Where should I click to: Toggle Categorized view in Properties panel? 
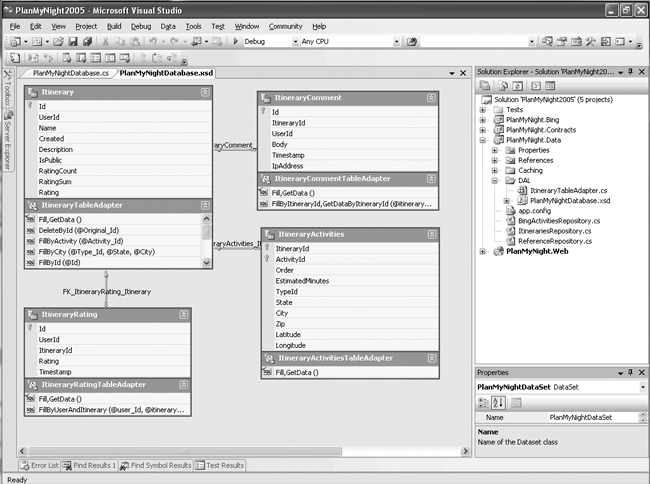(x=483, y=402)
